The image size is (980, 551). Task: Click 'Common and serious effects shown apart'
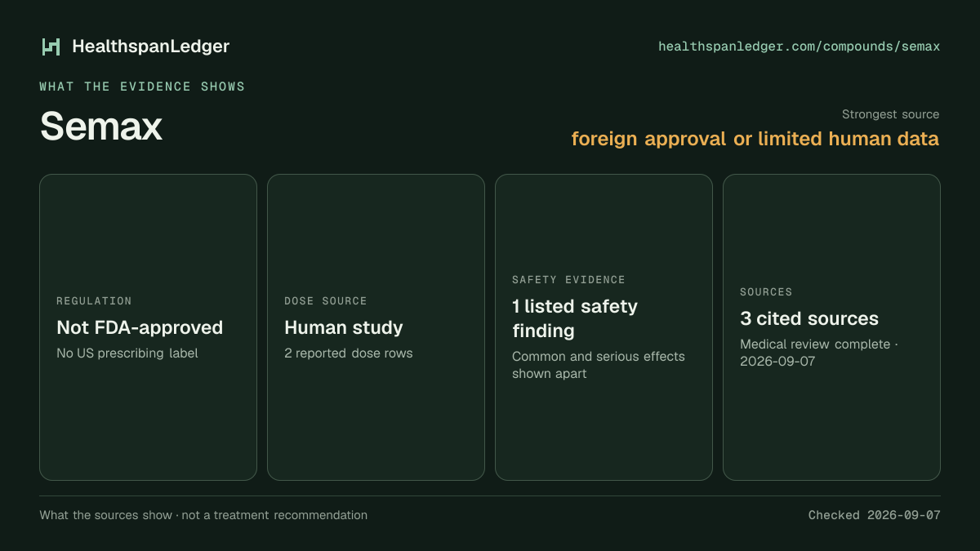[x=599, y=365]
